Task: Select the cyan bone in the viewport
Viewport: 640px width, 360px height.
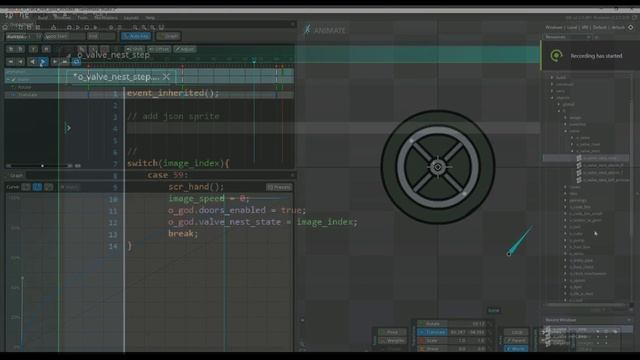Action: click(x=520, y=240)
